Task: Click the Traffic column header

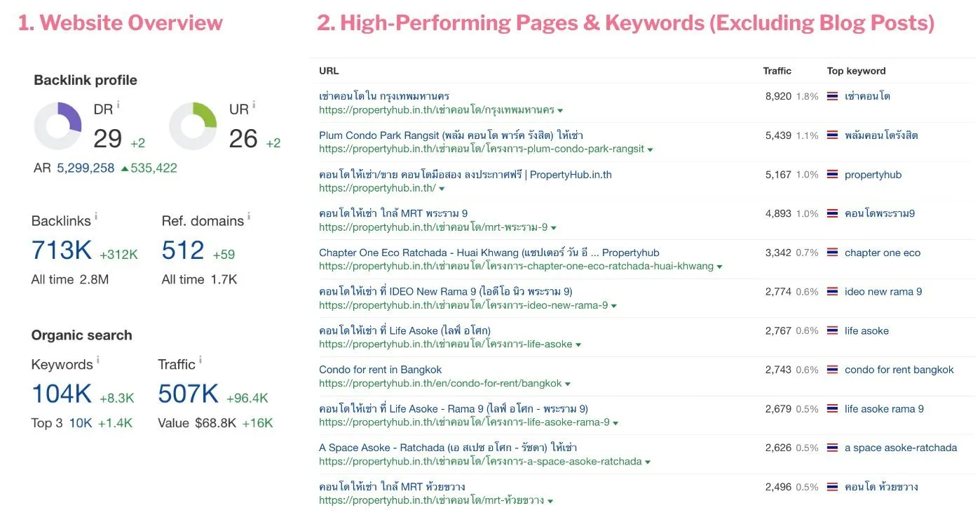Action: coord(777,71)
